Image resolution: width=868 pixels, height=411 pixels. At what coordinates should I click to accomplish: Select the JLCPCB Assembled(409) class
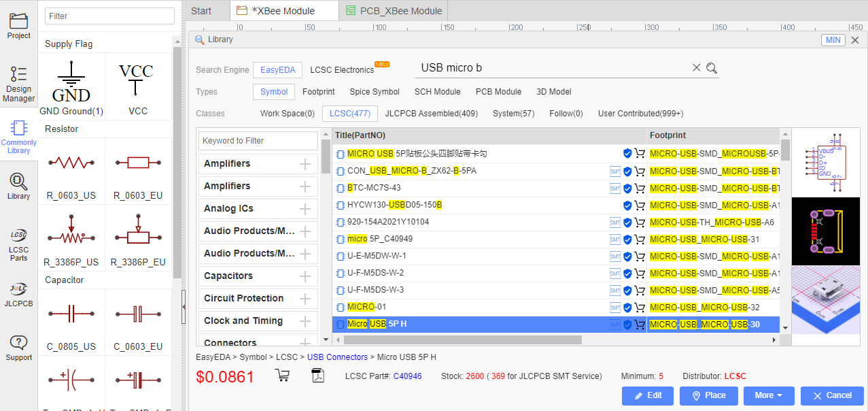click(432, 114)
